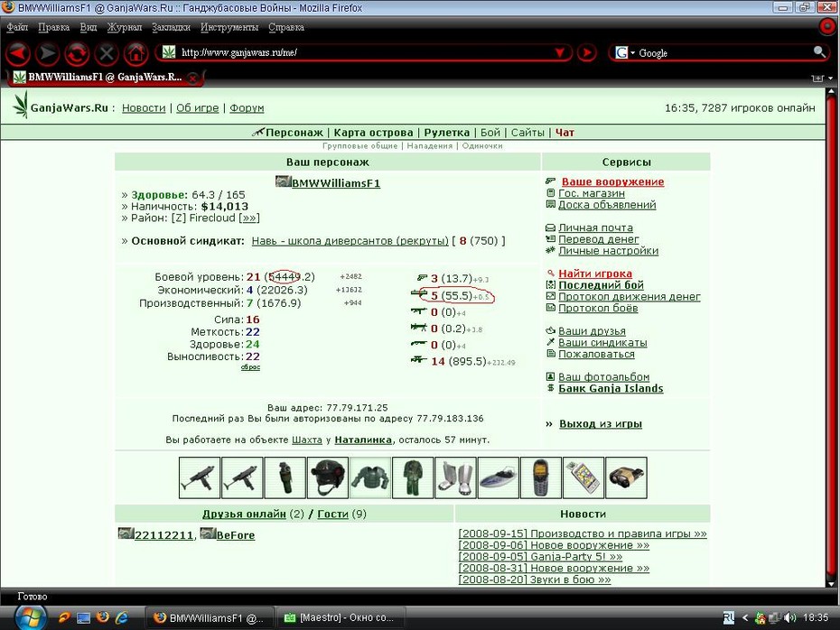Click the Stop loading X icon

(107, 53)
